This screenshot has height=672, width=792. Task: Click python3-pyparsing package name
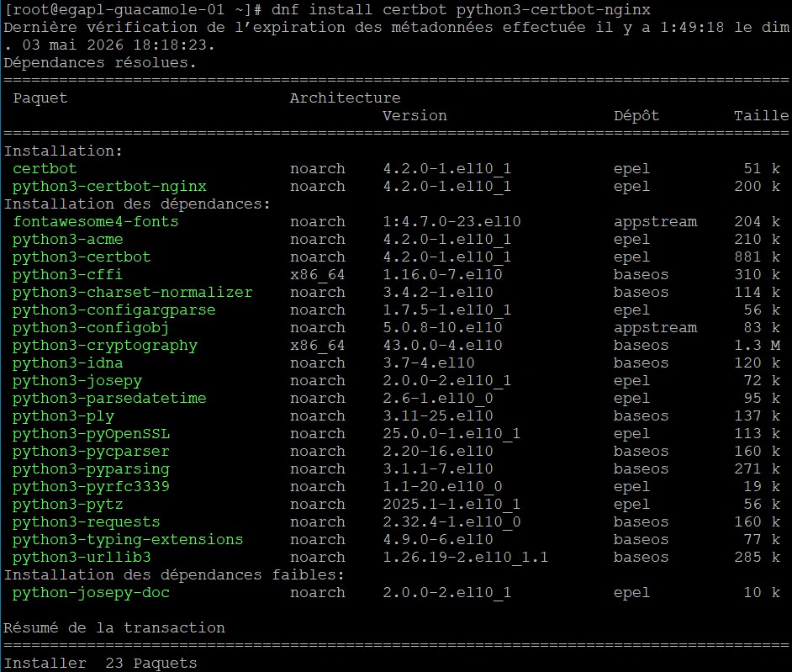[x=91, y=469]
